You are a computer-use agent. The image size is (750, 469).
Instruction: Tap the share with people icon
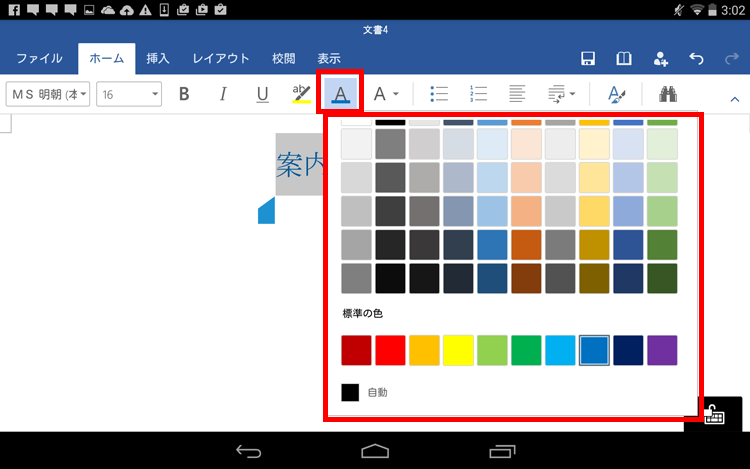(660, 59)
